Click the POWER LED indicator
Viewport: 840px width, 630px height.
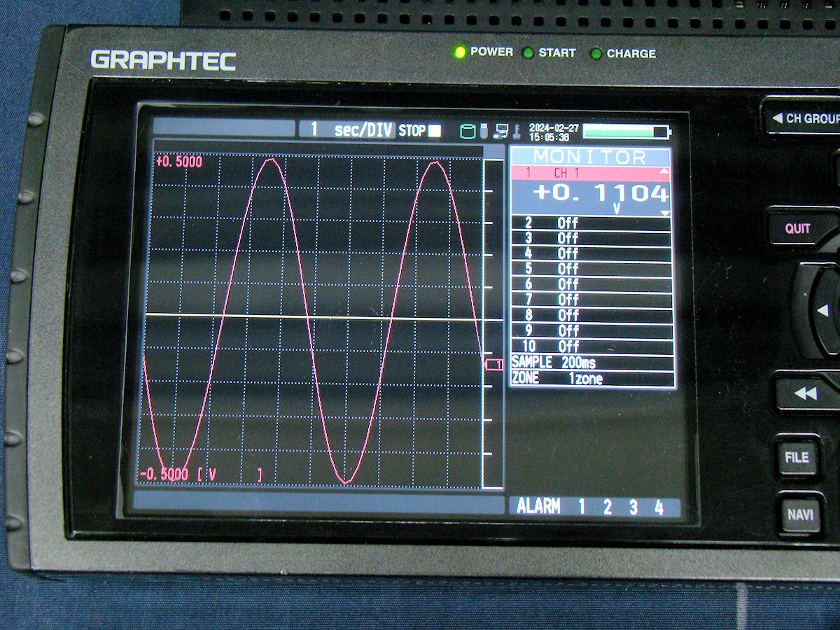point(460,52)
